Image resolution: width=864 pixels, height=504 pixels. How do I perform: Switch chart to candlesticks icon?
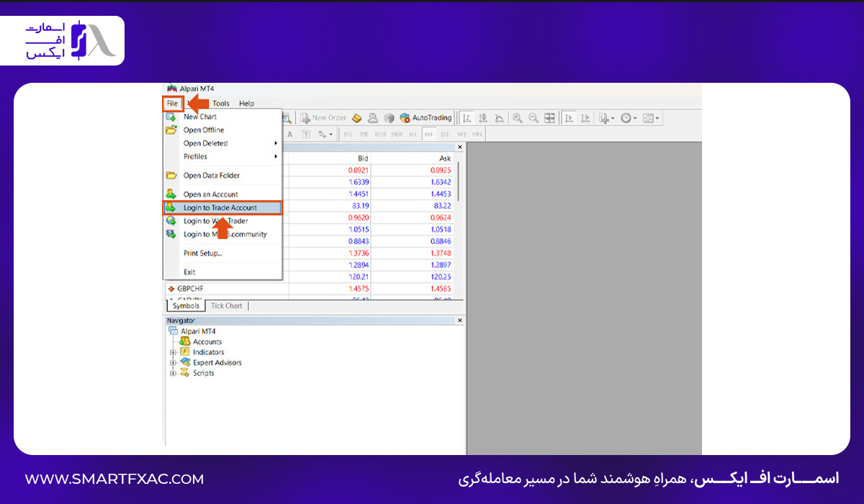tap(483, 118)
